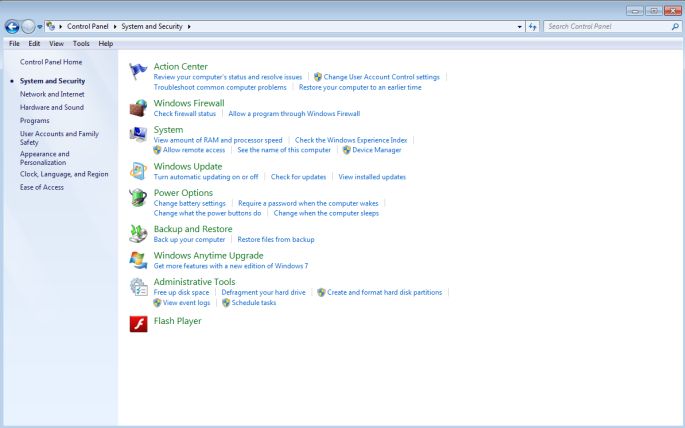Open Network and Internet category

(52, 94)
